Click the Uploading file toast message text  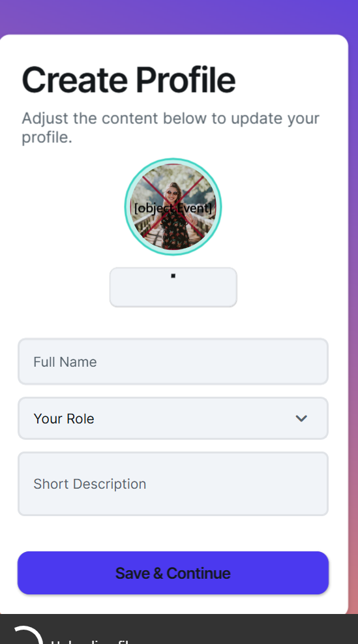[91, 641]
